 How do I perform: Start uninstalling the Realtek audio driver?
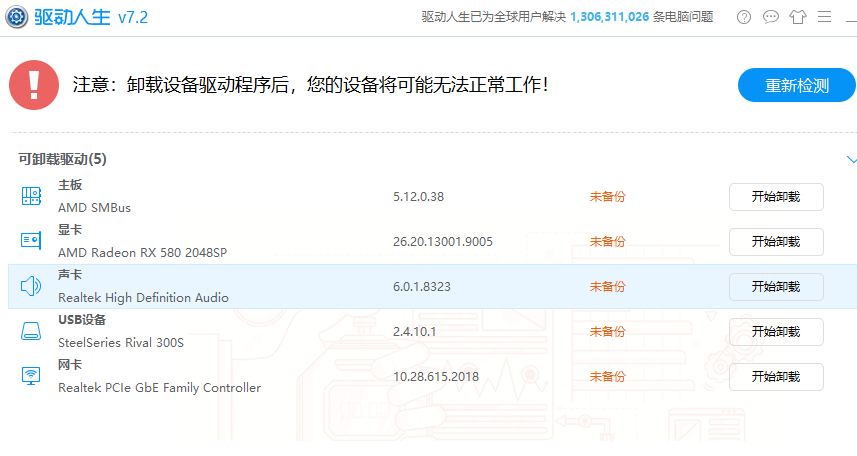coord(776,287)
